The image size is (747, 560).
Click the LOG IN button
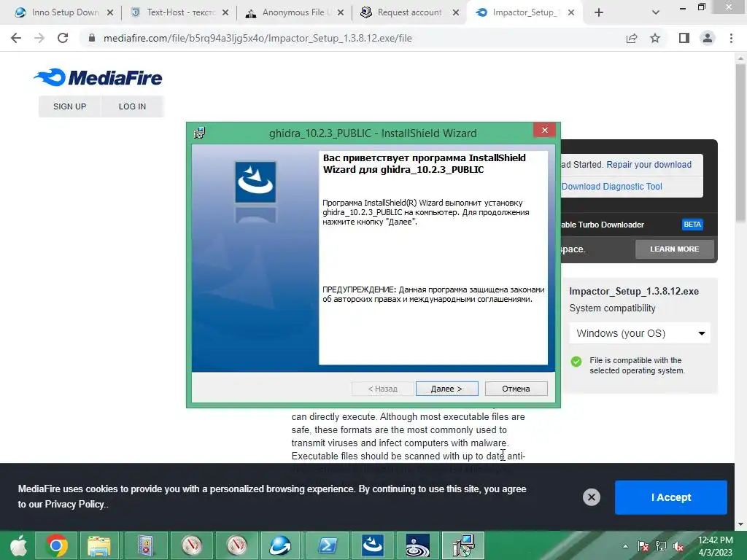pos(133,106)
